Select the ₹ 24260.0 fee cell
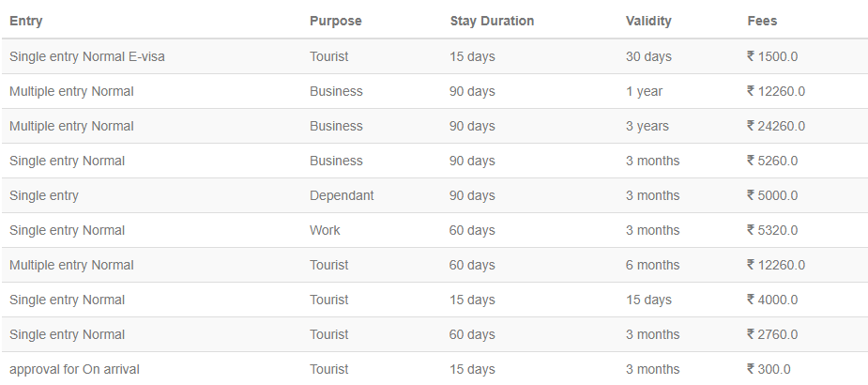 pos(775,126)
